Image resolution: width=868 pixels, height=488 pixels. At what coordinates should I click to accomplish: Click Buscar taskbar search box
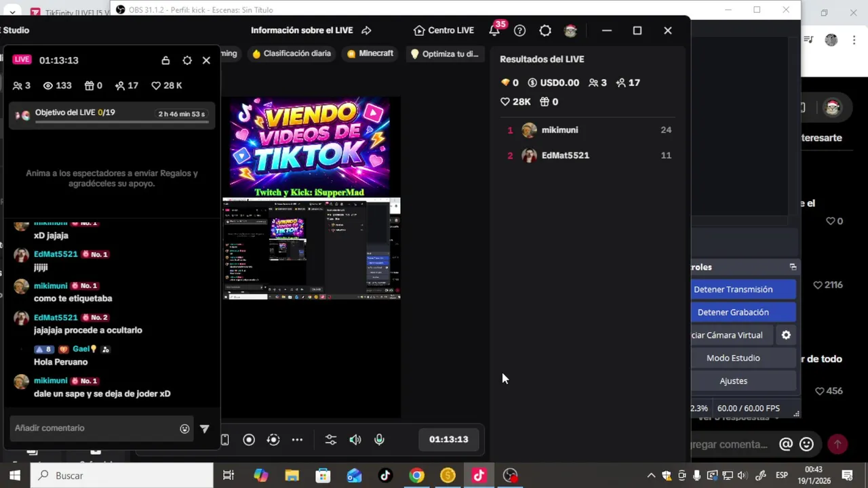point(122,476)
